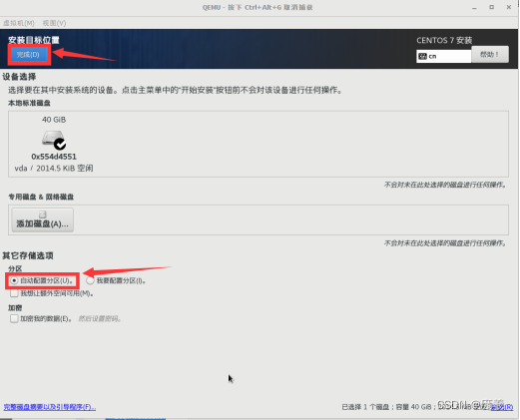Close the QEMU window
Viewport: 520px width, 420px height.
tap(509, 7)
